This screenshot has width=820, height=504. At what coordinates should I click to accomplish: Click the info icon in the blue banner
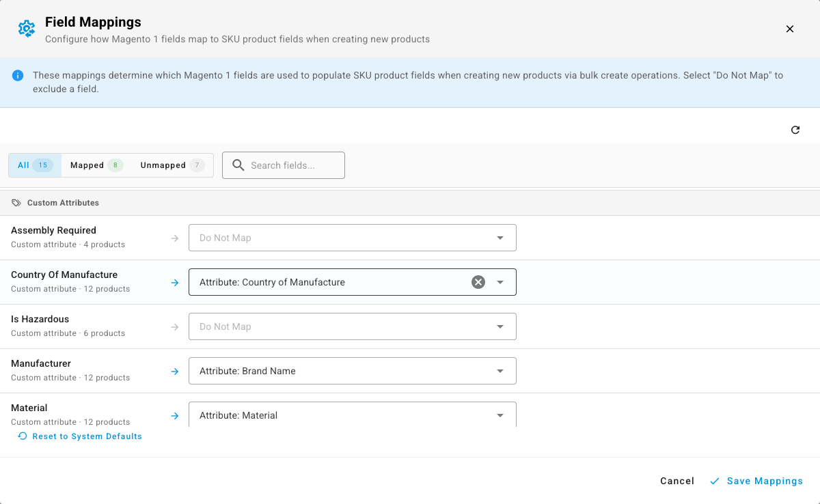point(18,75)
